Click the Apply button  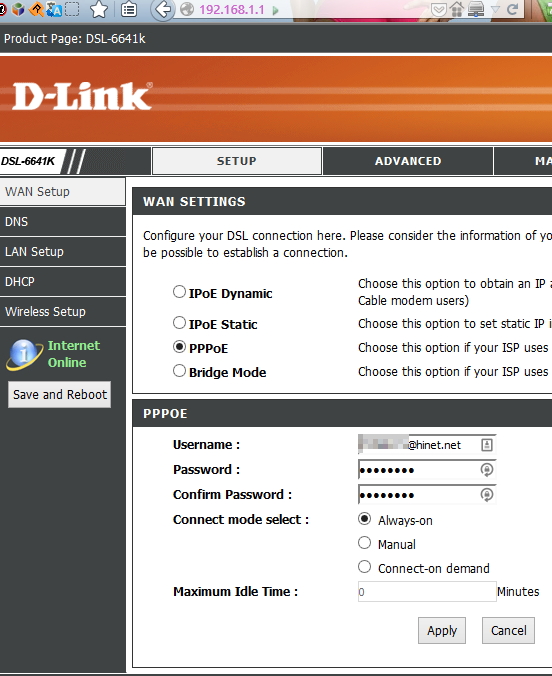click(x=442, y=630)
